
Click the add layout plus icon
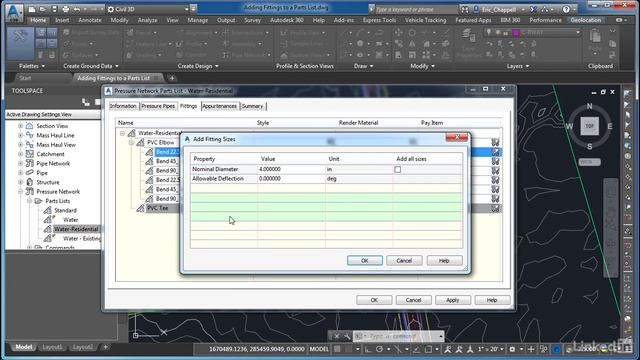pyautogui.click(x=105, y=347)
